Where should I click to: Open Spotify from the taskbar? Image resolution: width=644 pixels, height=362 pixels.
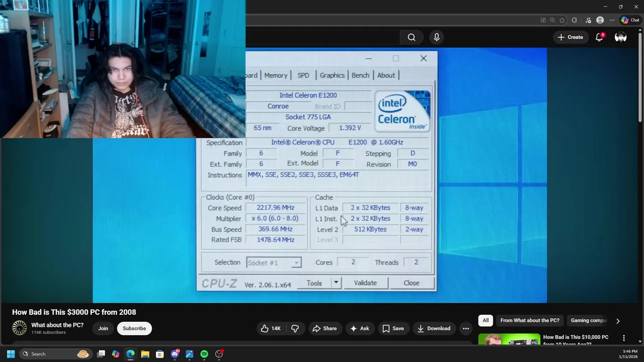click(204, 354)
